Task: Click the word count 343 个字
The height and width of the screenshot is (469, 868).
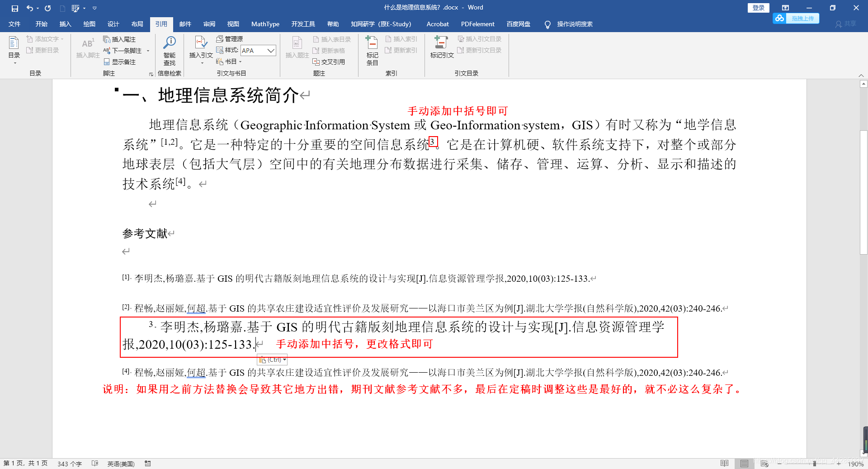Action: click(x=70, y=464)
